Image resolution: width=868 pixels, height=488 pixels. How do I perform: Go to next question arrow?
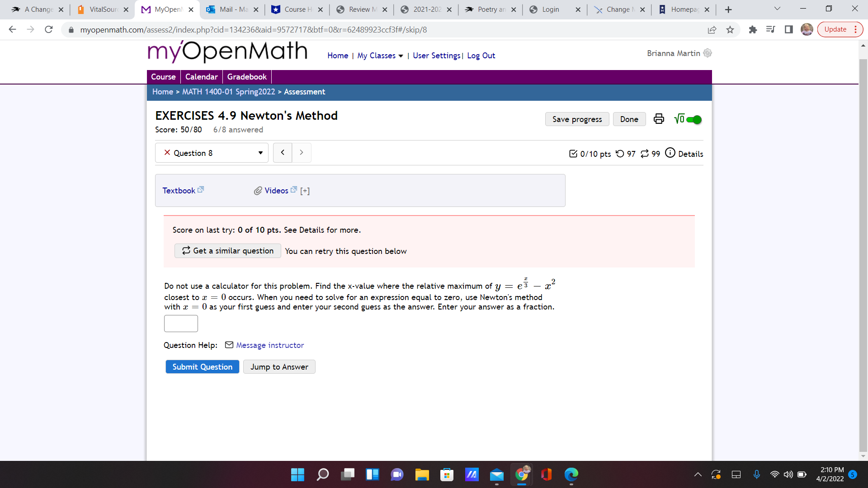(302, 153)
